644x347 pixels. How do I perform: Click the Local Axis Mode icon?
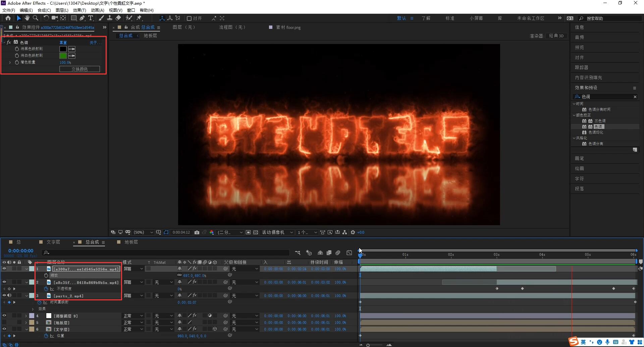[x=162, y=18]
